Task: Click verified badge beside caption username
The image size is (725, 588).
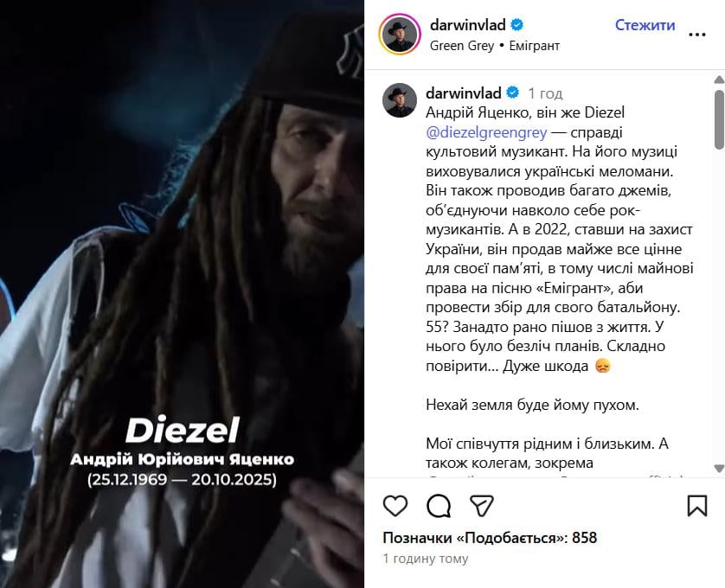Action: point(513,93)
